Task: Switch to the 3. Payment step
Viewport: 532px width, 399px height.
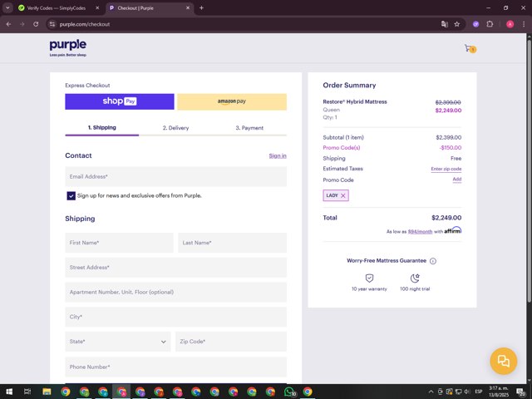Action: coord(249,128)
